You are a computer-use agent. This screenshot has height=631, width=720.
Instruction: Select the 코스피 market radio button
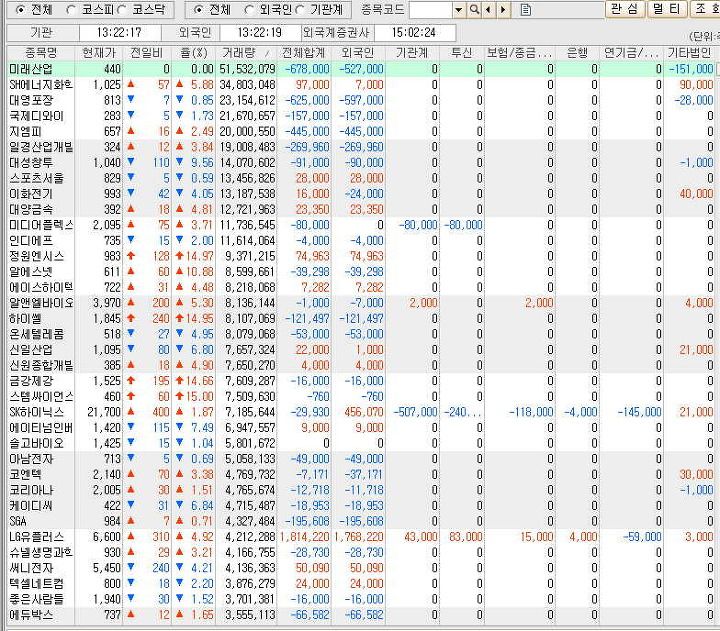coord(71,10)
